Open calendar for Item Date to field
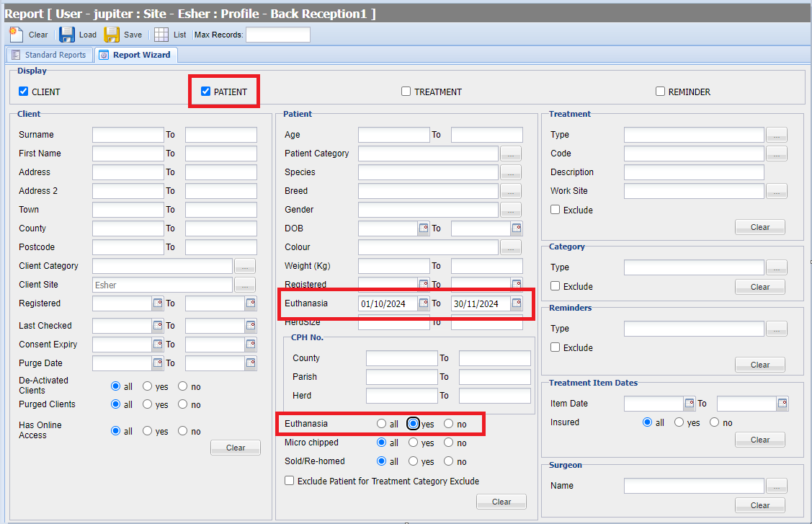Image resolution: width=812 pixels, height=524 pixels. click(x=782, y=403)
